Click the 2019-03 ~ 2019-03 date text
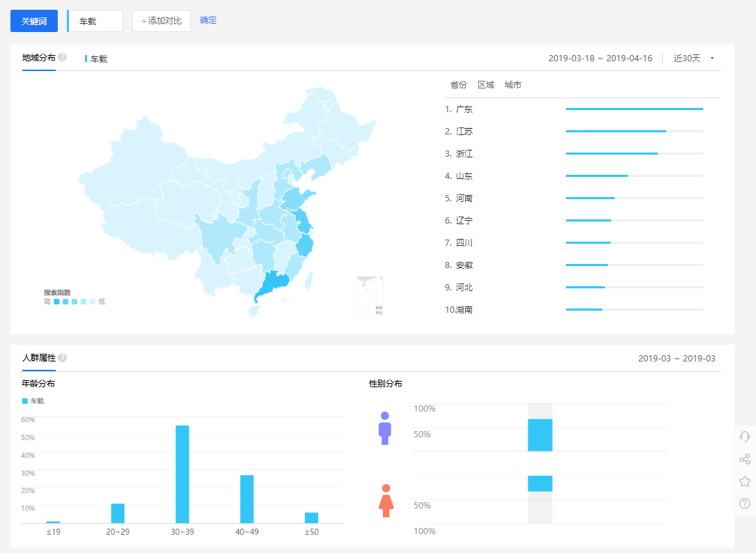756x553 pixels. [x=677, y=359]
